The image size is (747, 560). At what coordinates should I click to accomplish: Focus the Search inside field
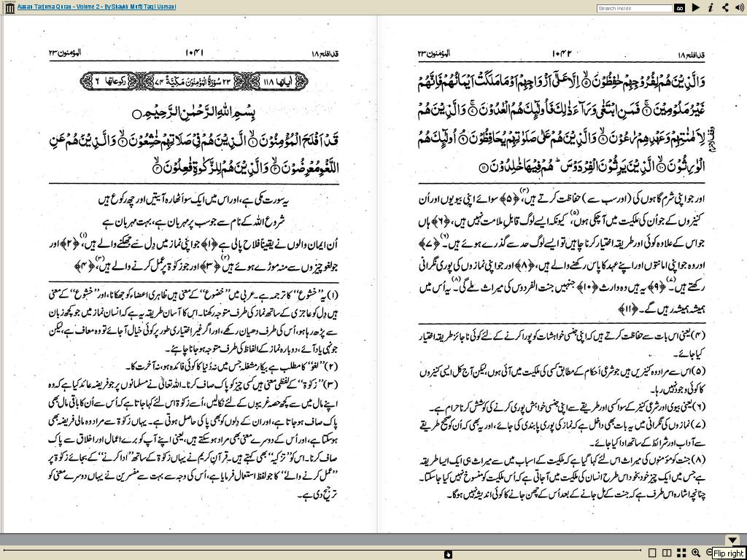point(634,8)
